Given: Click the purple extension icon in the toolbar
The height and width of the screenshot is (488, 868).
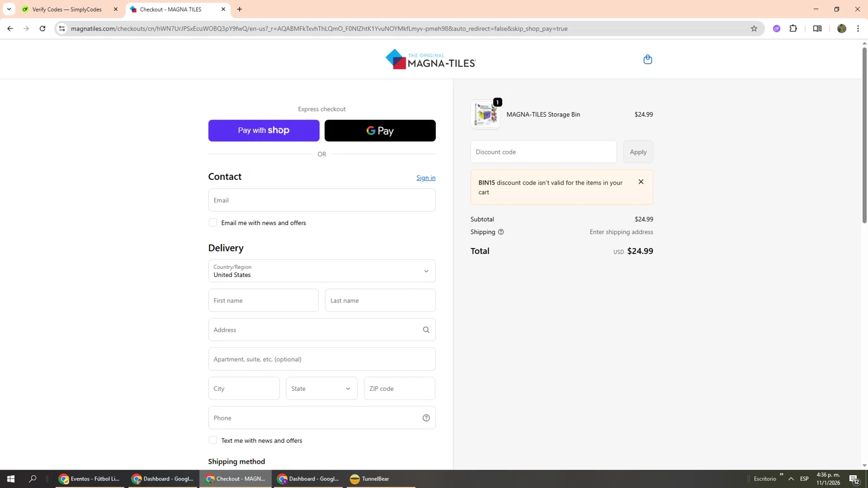Looking at the screenshot, I should click(x=777, y=28).
